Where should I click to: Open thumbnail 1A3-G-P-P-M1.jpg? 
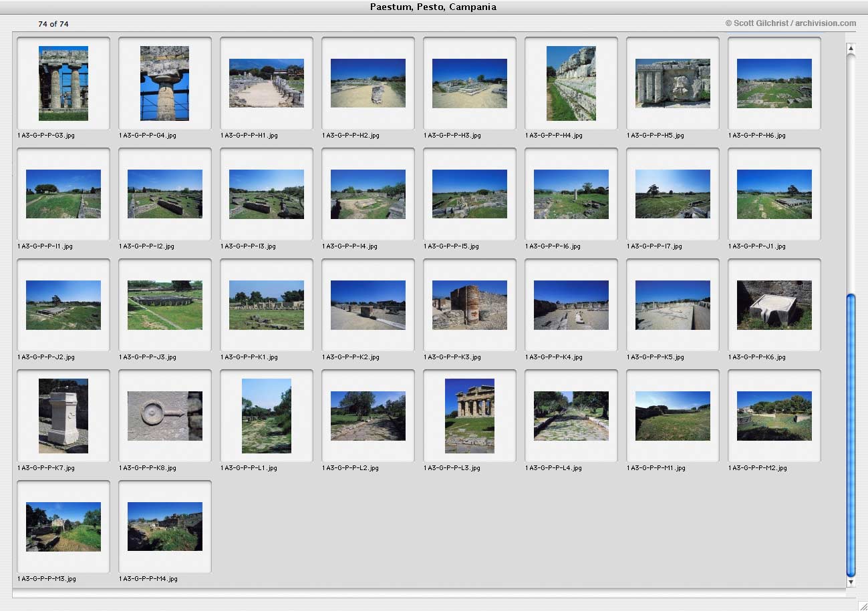673,416
